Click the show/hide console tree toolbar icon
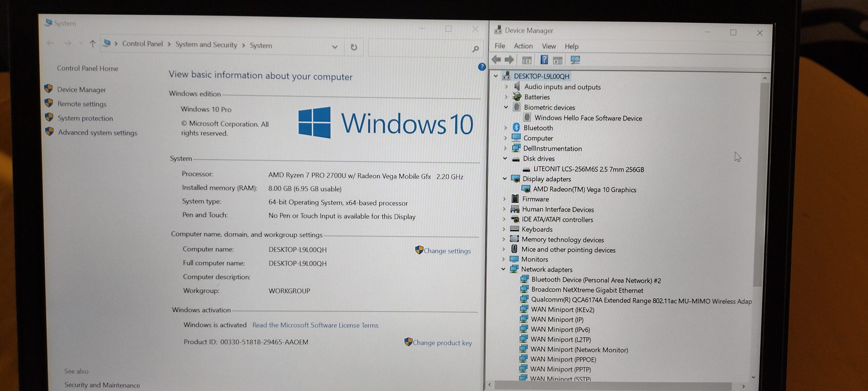Image resolution: width=868 pixels, height=391 pixels. (527, 60)
